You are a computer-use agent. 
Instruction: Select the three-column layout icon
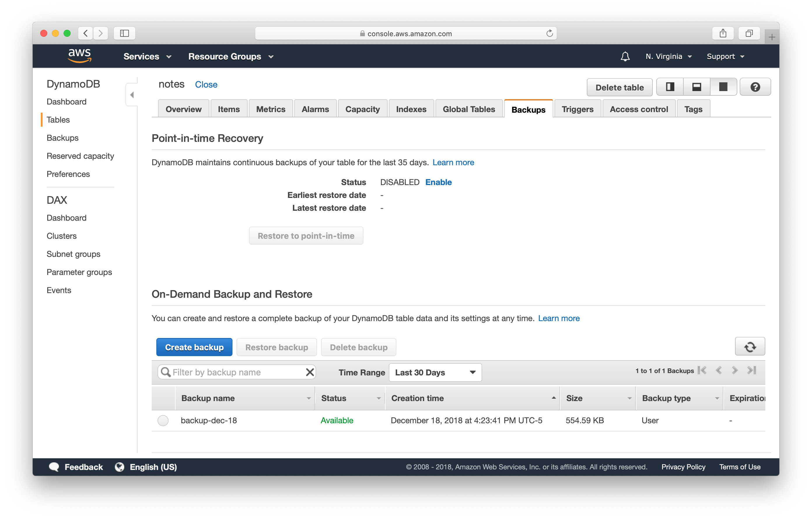coord(669,86)
